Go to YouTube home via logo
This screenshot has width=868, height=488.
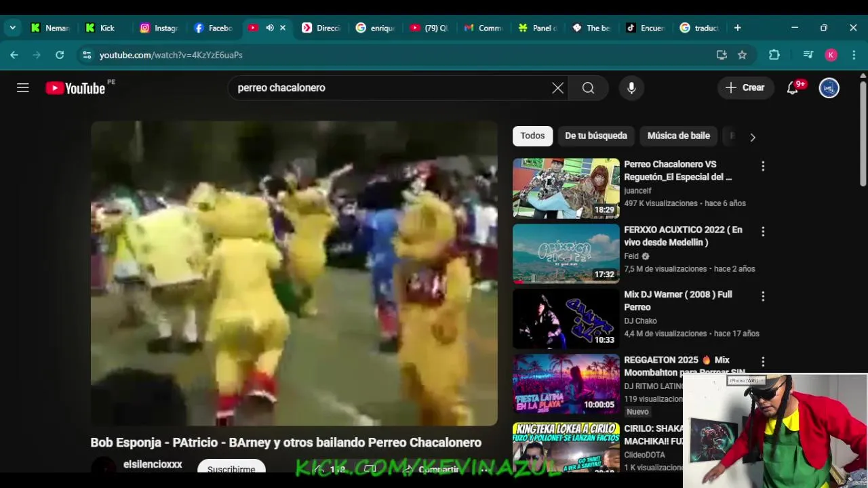click(x=76, y=88)
